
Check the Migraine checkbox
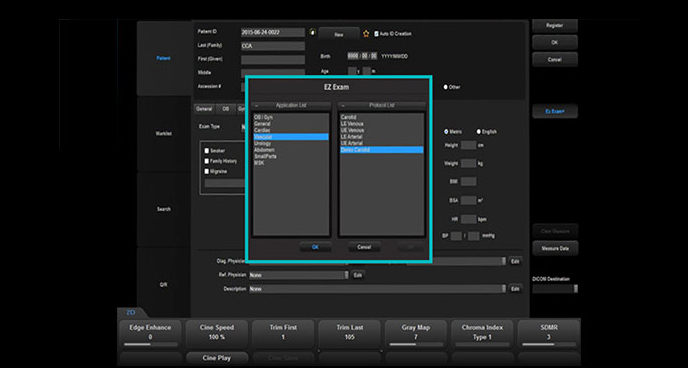pos(207,171)
